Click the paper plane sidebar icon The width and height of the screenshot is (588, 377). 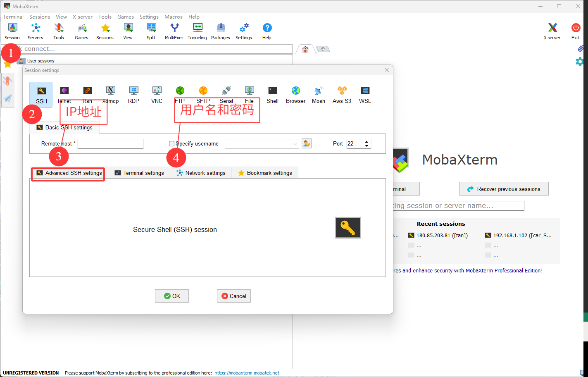tap(8, 98)
